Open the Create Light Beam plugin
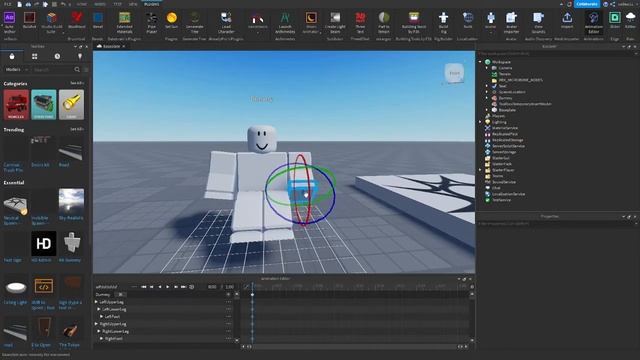The width and height of the screenshot is (640, 360). (335, 22)
